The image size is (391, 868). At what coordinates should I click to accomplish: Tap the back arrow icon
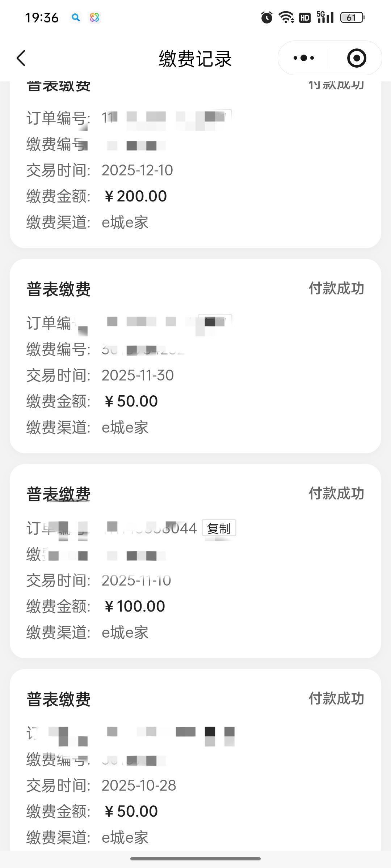click(x=21, y=58)
